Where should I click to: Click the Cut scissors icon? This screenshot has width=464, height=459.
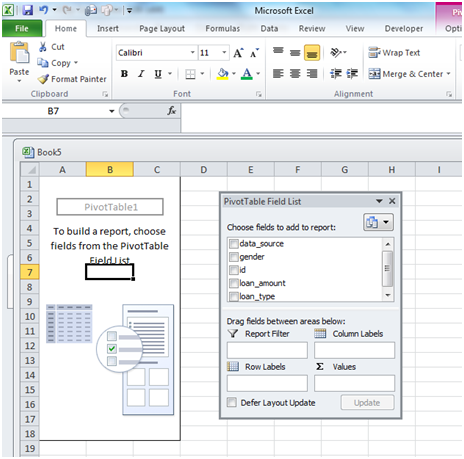coord(43,47)
